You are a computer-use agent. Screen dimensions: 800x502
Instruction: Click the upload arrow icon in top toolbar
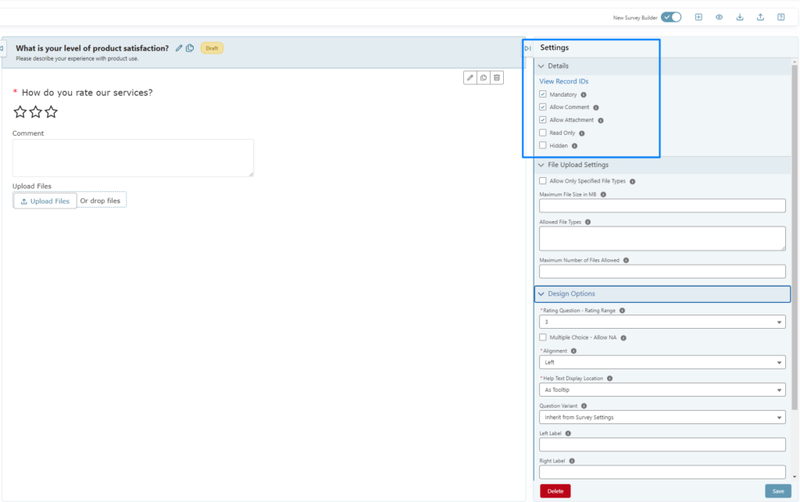tap(760, 17)
